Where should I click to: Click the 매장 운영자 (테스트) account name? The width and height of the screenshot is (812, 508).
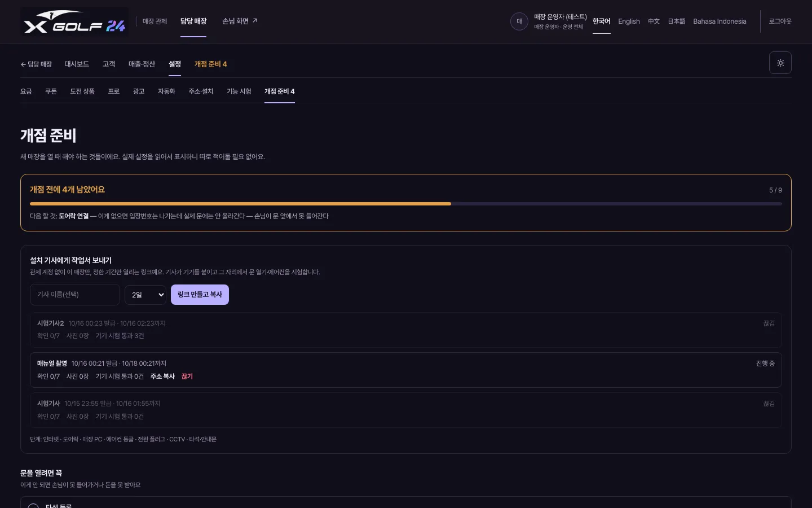(561, 17)
